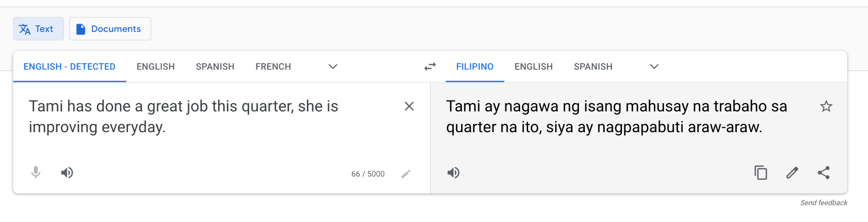Suggest an edit with pencil icon
This screenshot has width=868, height=222.
tap(792, 172)
